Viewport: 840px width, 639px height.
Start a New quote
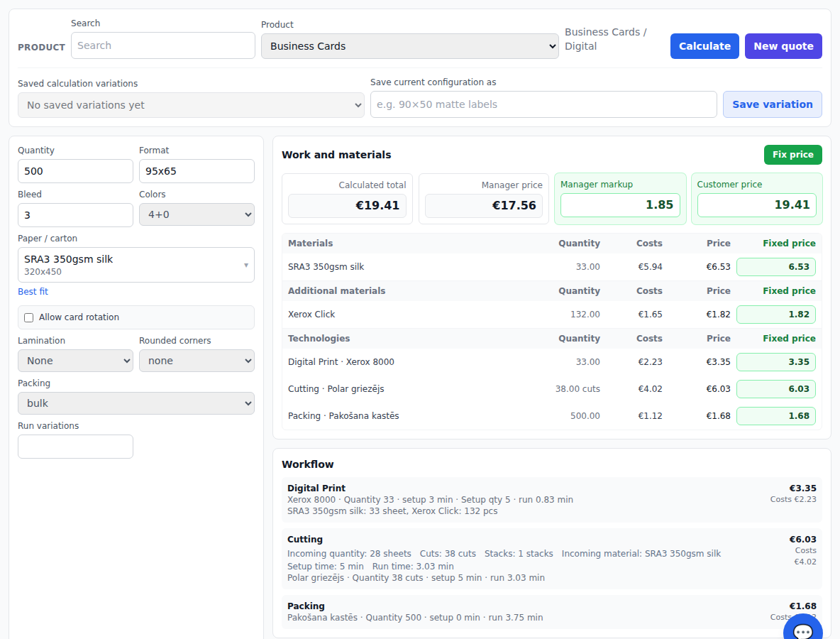(783, 46)
